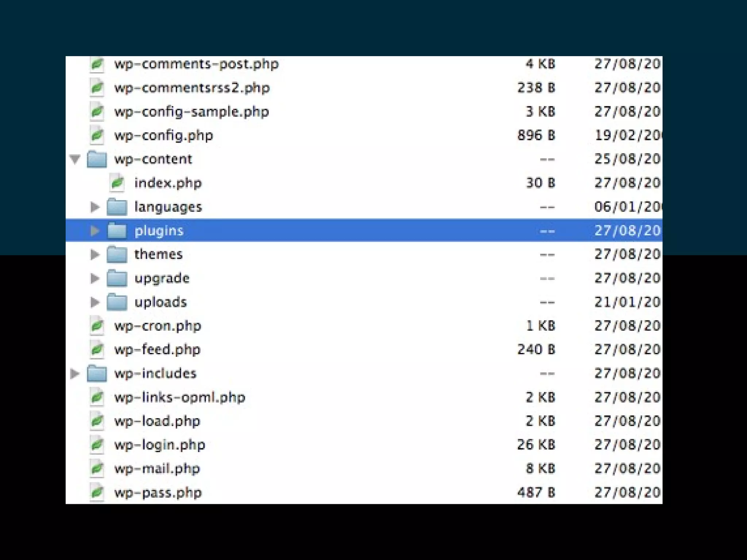The width and height of the screenshot is (747, 560).
Task: Click the 26 KB size of wp-login.php
Action: coord(536,445)
